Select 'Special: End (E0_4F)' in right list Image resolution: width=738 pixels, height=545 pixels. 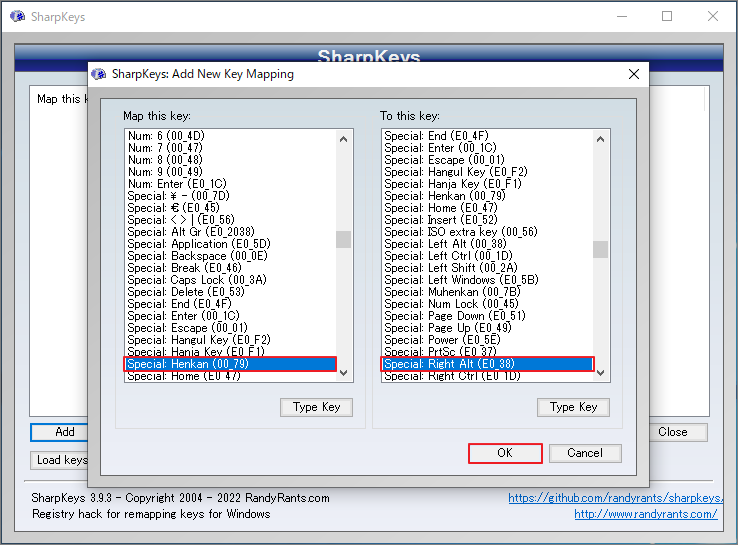487,136
